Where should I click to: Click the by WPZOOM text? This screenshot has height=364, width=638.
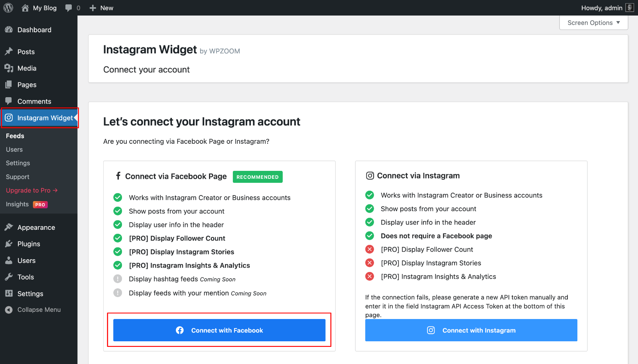[x=220, y=51]
